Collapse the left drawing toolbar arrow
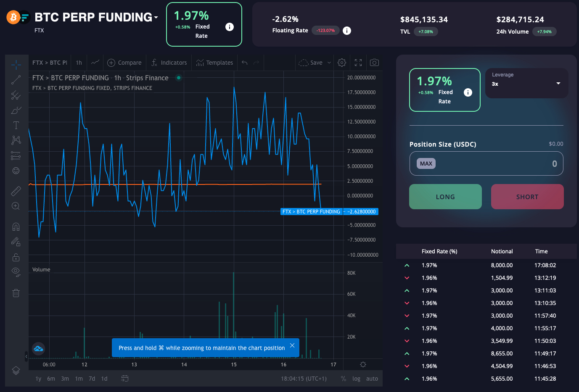 point(26,357)
